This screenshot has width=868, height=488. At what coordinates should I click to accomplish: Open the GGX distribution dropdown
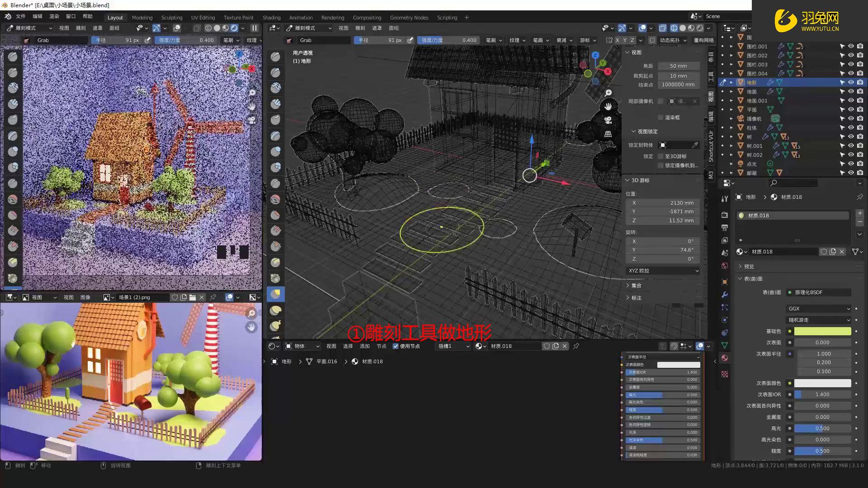819,309
